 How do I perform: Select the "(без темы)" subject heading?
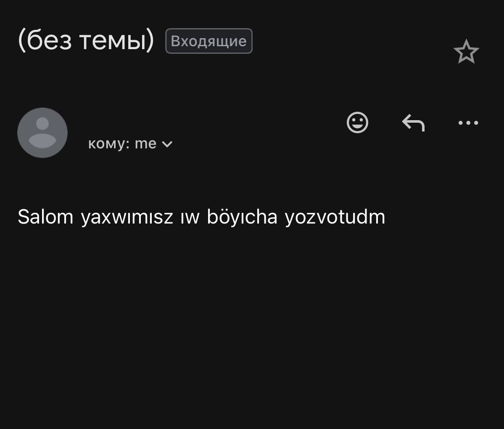point(86,41)
